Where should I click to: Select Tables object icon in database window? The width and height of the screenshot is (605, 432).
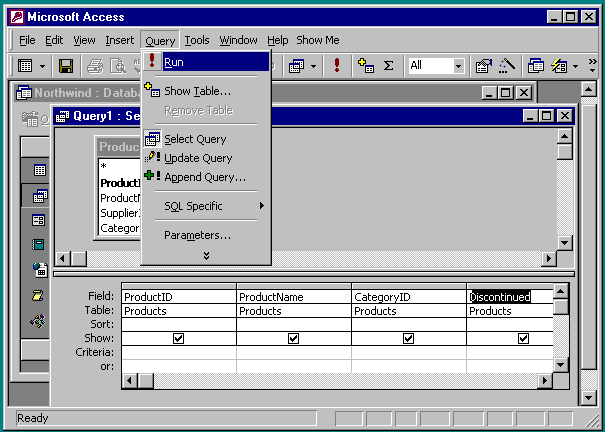tap(39, 170)
